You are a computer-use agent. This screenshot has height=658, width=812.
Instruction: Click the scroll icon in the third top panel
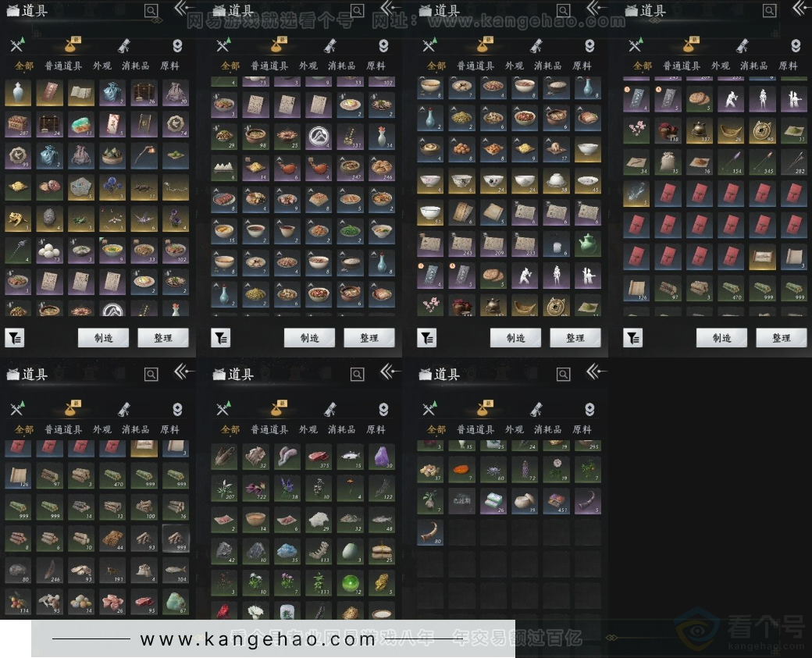[x=536, y=46]
